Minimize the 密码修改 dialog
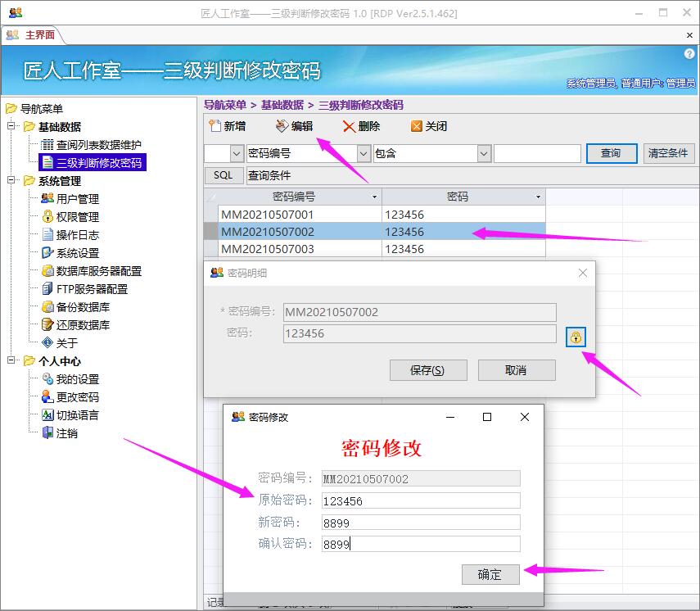This screenshot has height=611, width=700. pos(450,417)
